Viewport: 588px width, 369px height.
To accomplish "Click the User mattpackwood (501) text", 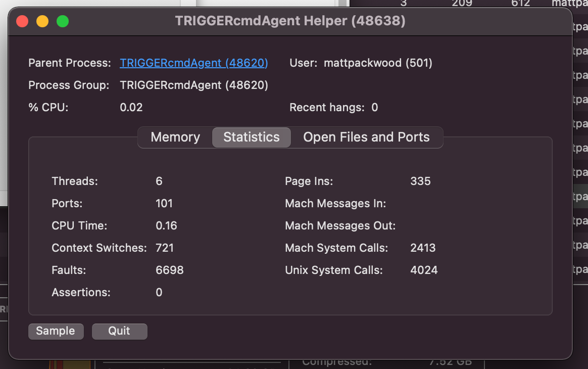I will [378, 63].
